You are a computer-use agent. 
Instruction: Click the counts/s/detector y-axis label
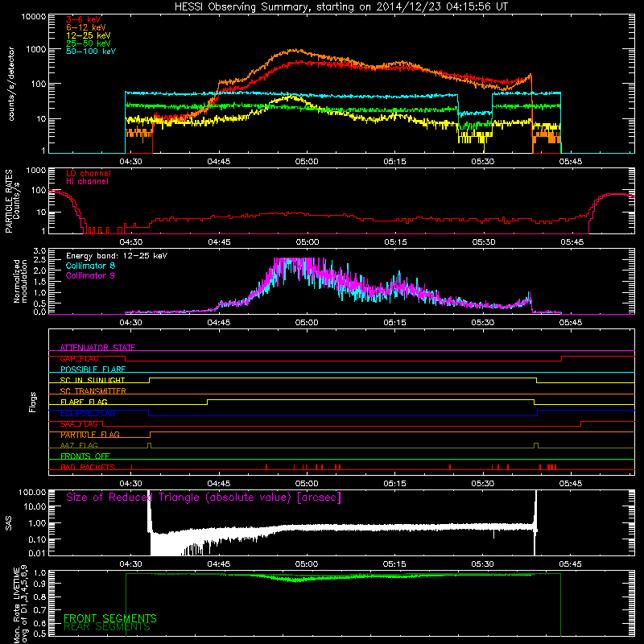(11, 84)
